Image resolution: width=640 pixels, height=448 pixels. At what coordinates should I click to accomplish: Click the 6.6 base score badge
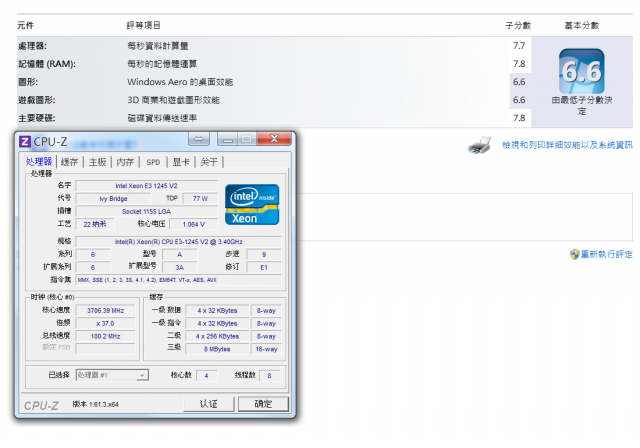pos(582,71)
